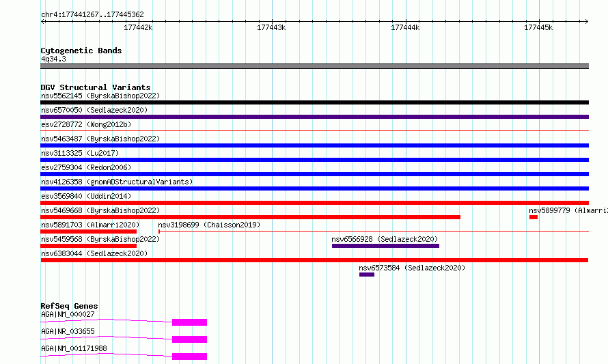Click label esv2728772 (Wong2012b)
Viewport: 608px width, 364px height.
pyautogui.click(x=86, y=124)
